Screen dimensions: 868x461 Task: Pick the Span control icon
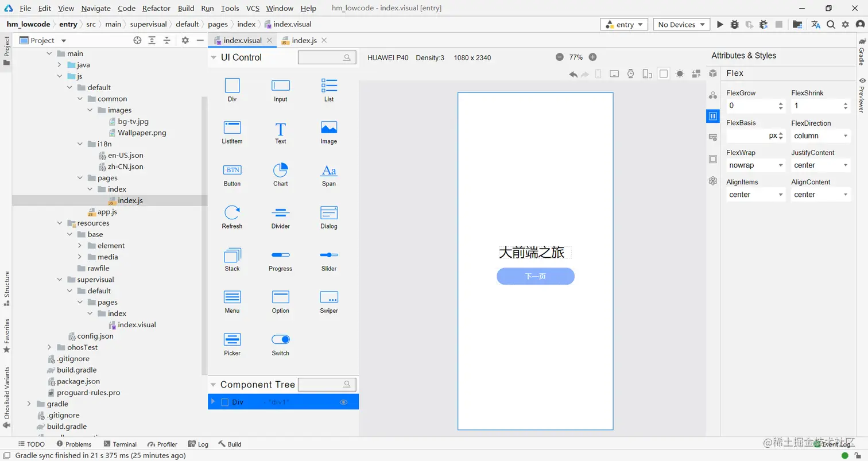point(329,171)
